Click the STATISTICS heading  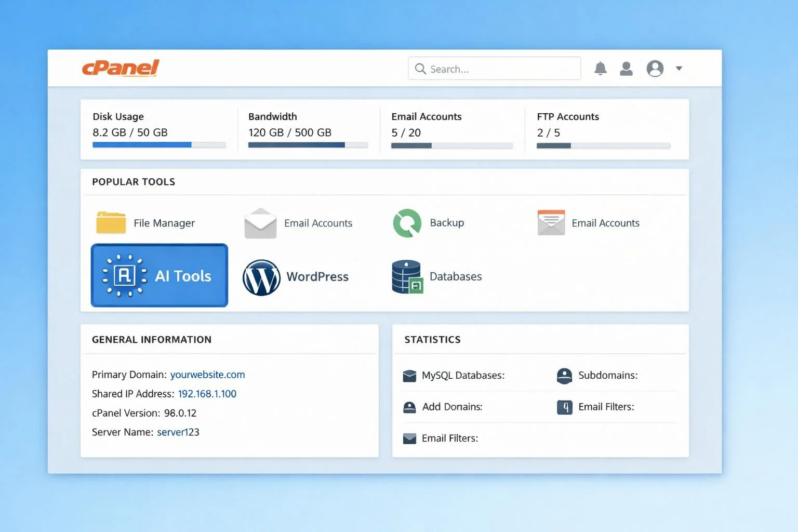432,340
